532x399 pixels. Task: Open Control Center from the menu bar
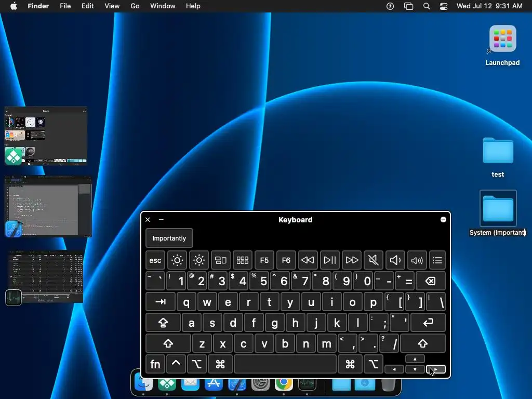tap(444, 6)
